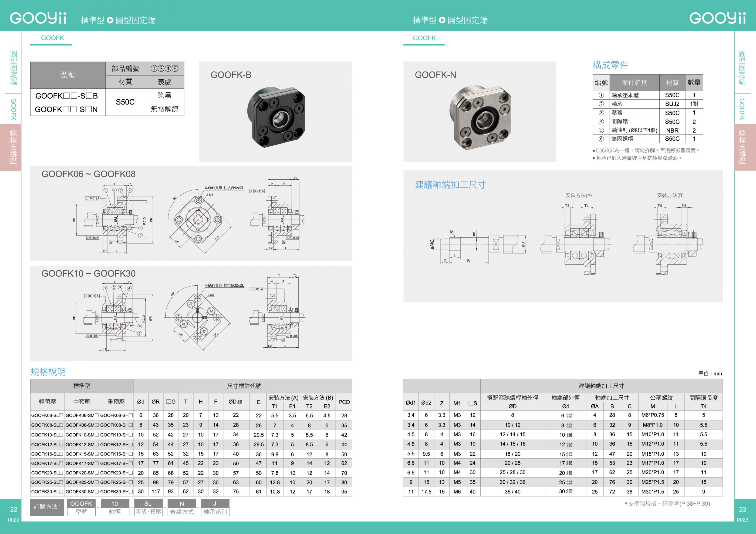
Task: Click M30*P1.5 thread cell
Action: (x=653, y=492)
